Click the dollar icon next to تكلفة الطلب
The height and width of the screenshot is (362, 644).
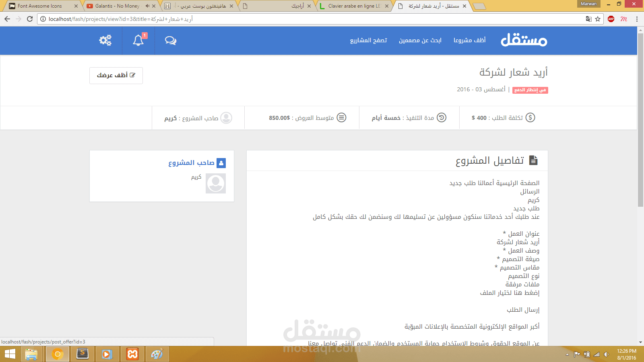click(x=530, y=117)
